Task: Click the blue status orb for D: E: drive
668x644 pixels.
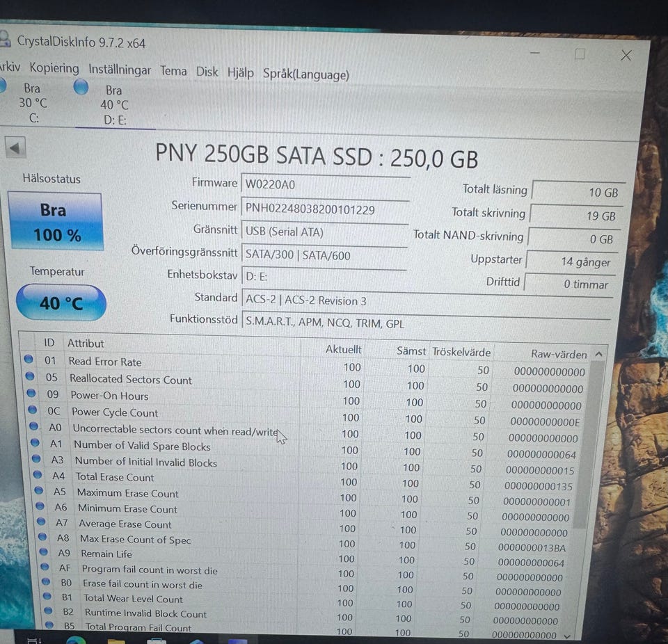Action: click(x=81, y=86)
